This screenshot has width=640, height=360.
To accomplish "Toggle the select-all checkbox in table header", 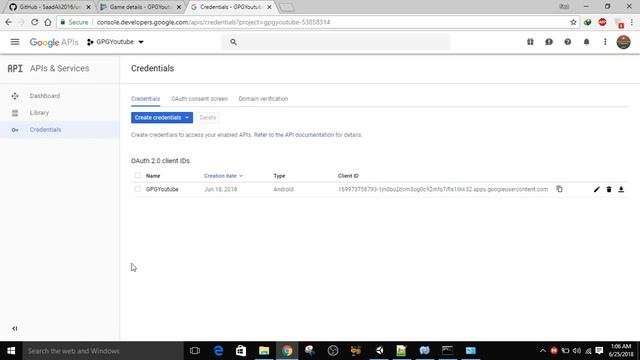I will click(x=138, y=176).
